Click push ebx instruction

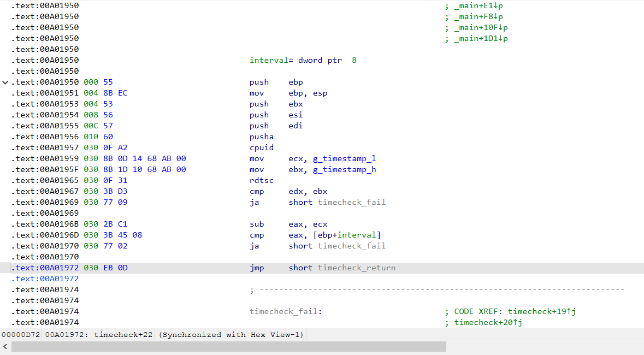[276, 104]
